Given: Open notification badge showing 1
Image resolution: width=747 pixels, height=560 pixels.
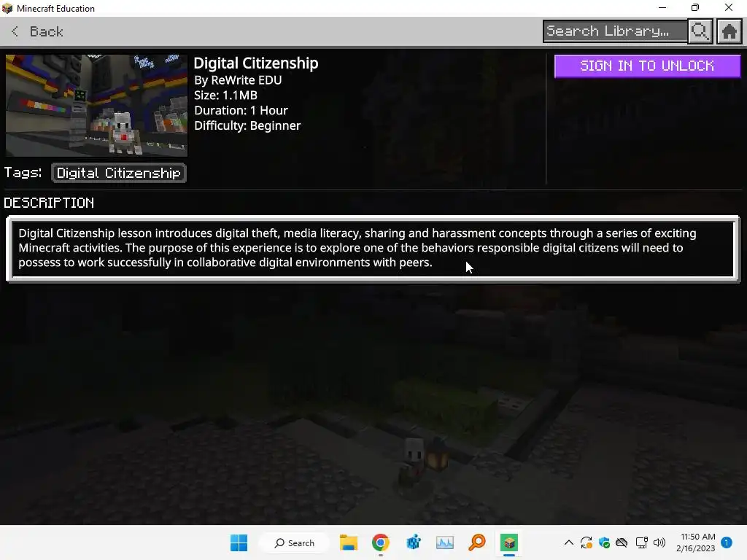Looking at the screenshot, I should point(727,542).
